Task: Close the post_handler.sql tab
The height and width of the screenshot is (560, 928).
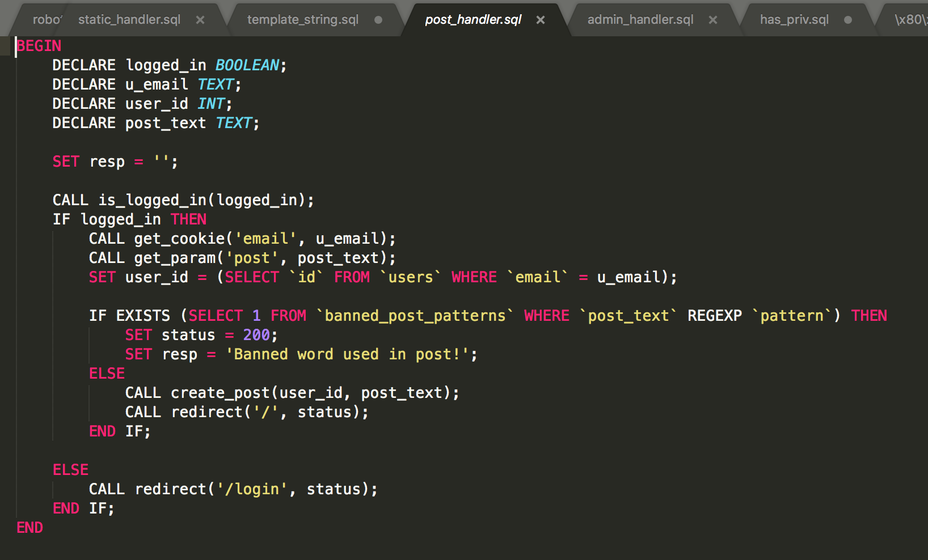Action: pyautogui.click(x=541, y=20)
